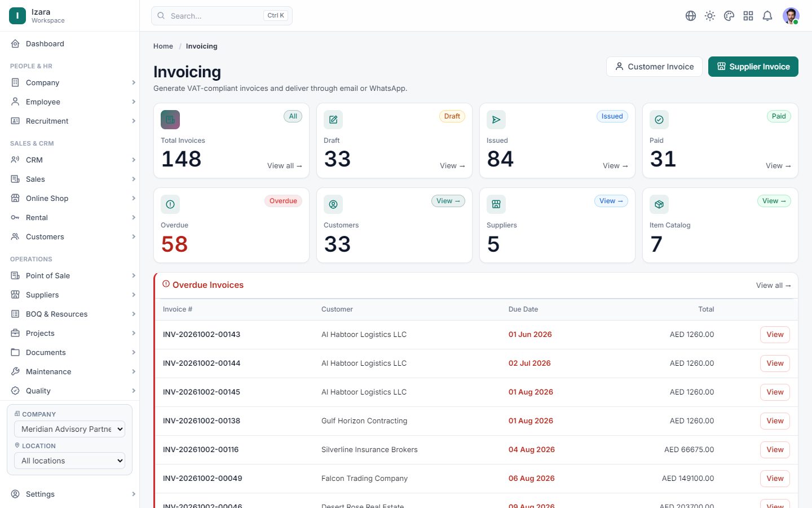Click View all for Overdue Invoices
This screenshot has height=508, width=812.
(x=773, y=285)
